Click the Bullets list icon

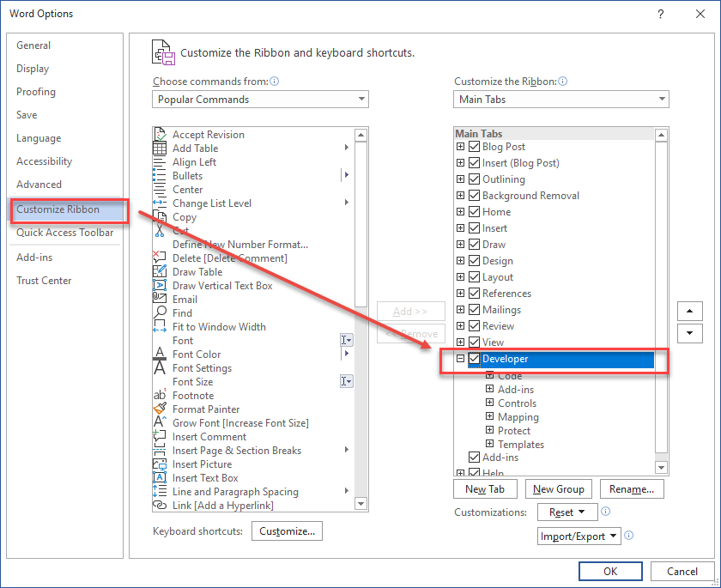(160, 176)
